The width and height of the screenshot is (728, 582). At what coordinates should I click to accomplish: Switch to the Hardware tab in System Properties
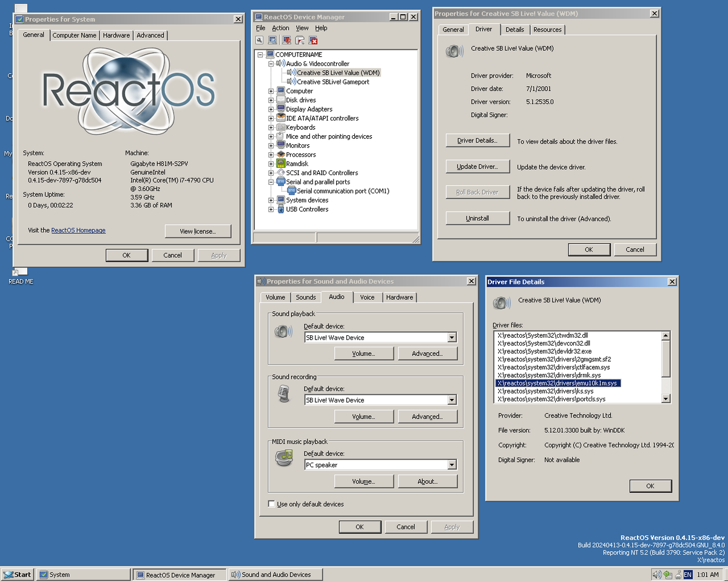pyautogui.click(x=116, y=35)
